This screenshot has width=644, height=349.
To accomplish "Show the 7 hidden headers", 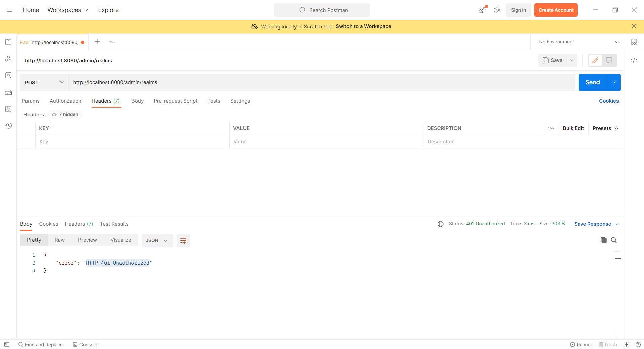I will pos(64,114).
